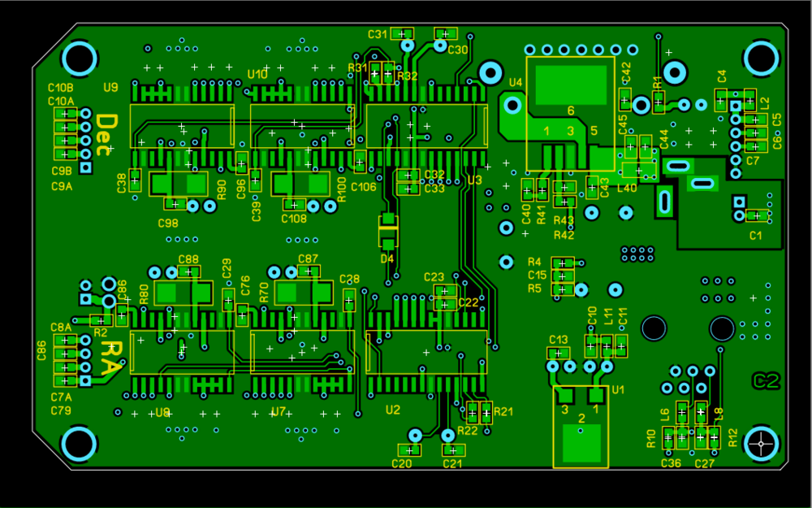
Task: Select the L40 inductor label
Action: coord(627,189)
